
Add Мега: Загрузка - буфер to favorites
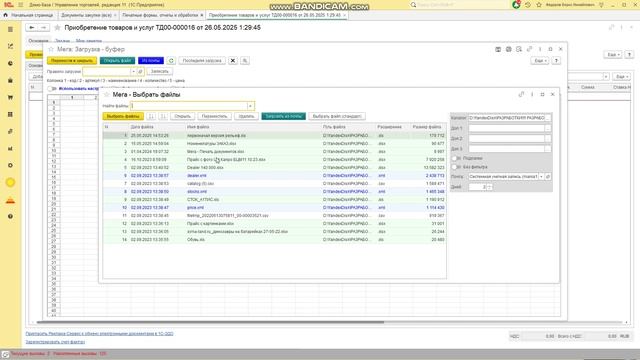click(x=51, y=49)
